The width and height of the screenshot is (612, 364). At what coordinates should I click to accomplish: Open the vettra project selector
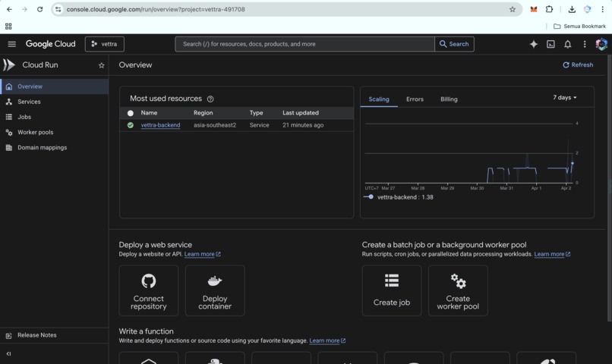click(105, 44)
